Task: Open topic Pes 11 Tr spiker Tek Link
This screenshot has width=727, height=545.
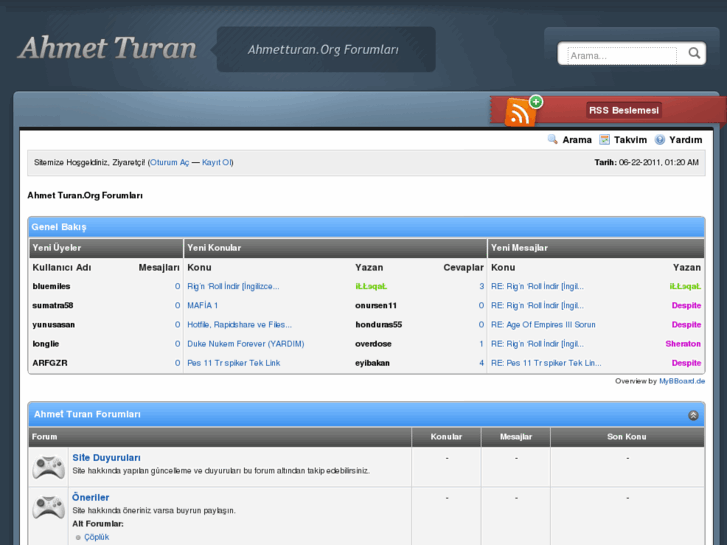Action: point(234,363)
